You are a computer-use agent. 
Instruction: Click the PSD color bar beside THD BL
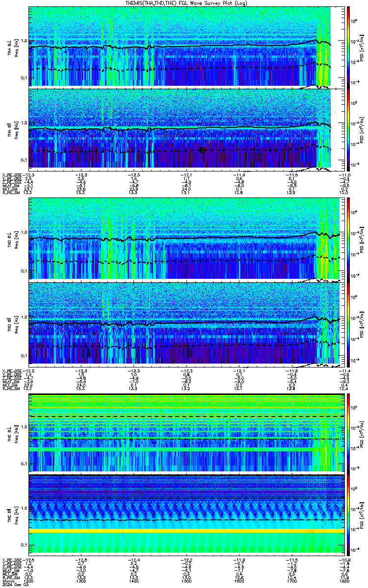tap(348, 239)
